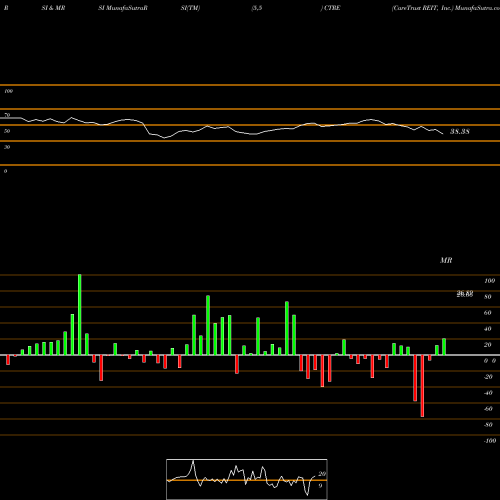Click the label 20 in the mini chart
500x500 pixels.
(x=322, y=474)
